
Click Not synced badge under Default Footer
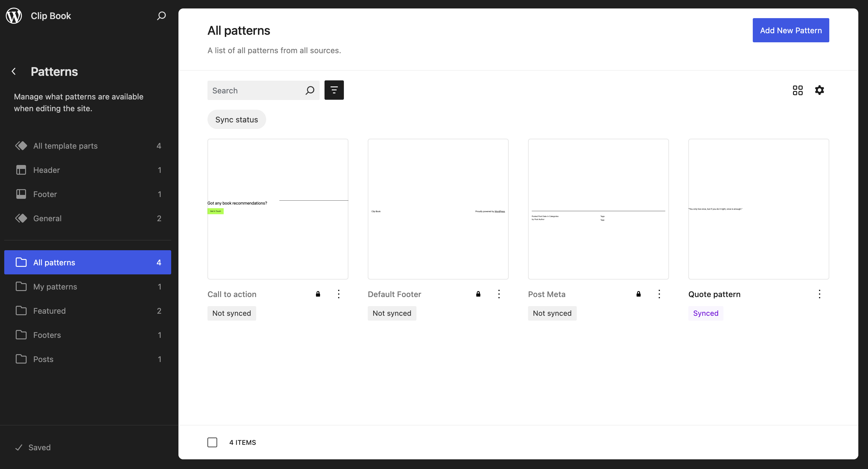point(392,313)
